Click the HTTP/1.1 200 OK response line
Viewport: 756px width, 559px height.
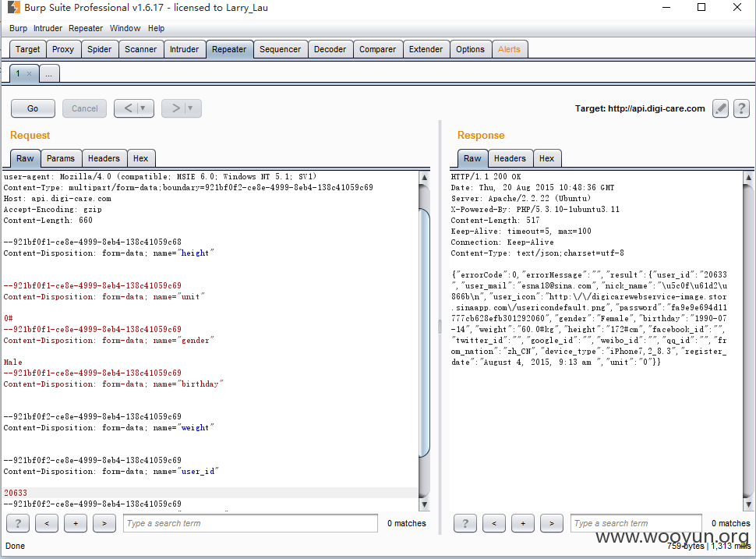[486, 176]
